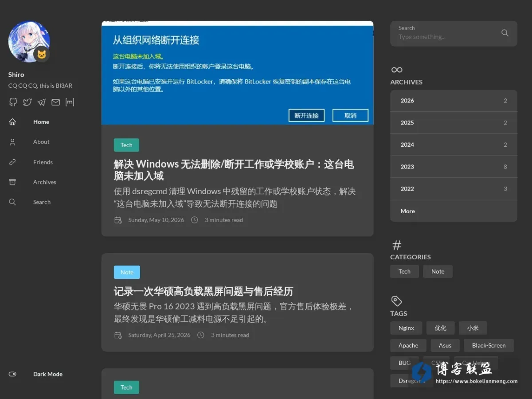Click More under the archives list

(x=454, y=211)
